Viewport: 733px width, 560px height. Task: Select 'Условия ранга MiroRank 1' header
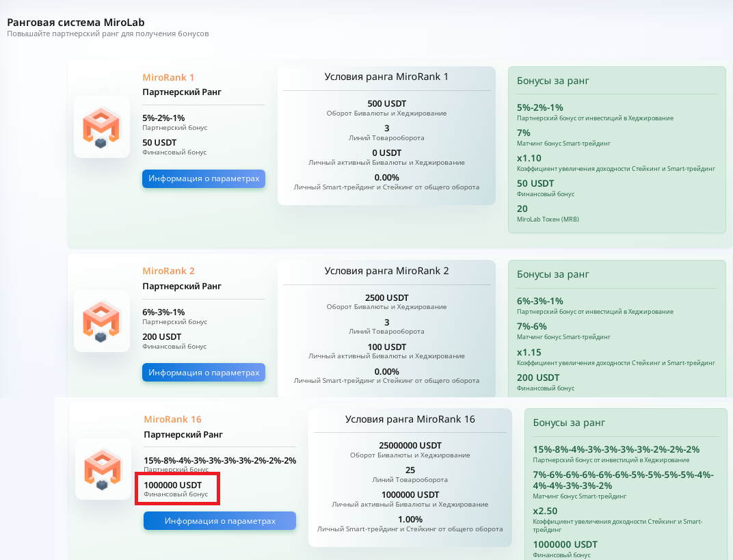[x=386, y=77]
